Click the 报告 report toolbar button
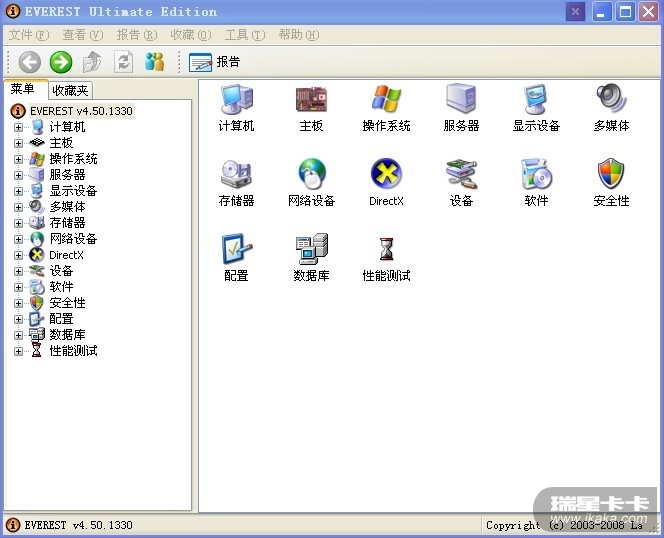 [x=215, y=62]
